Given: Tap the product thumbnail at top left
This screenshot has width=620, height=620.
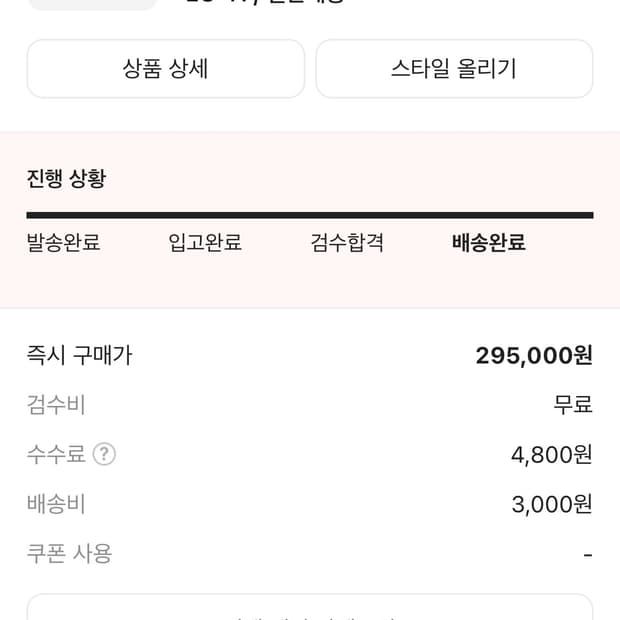Looking at the screenshot, I should (x=92, y=4).
